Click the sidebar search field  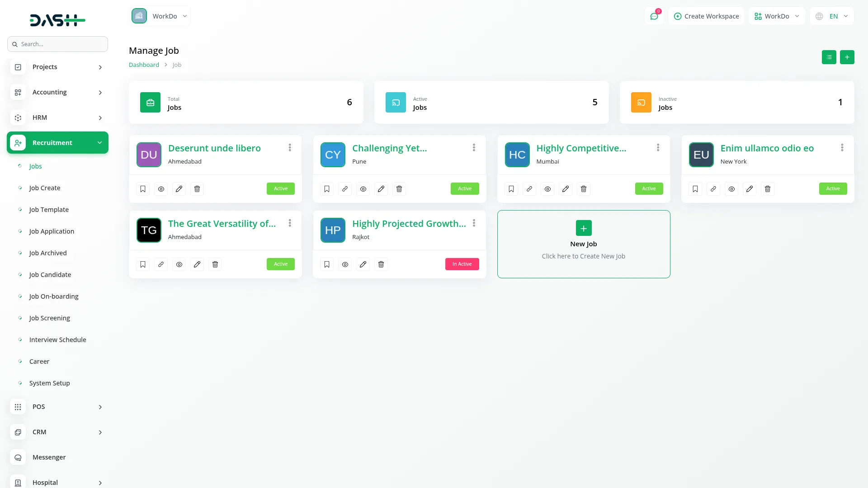(58, 44)
